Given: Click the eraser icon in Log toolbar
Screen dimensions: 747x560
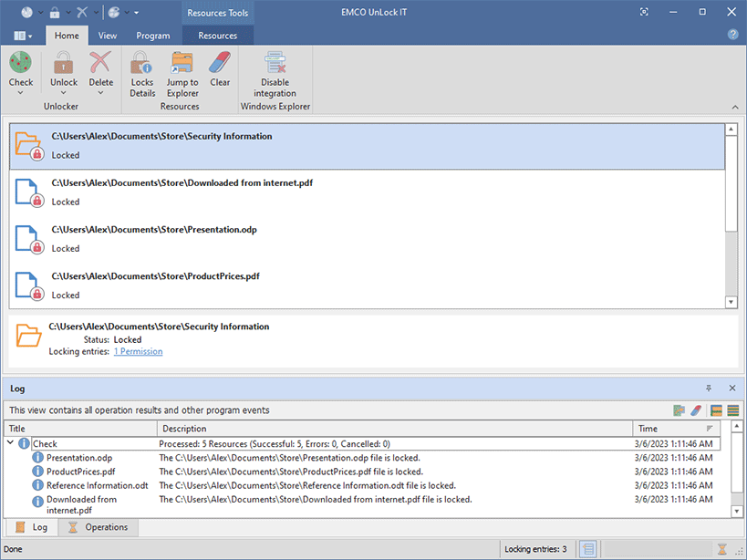Looking at the screenshot, I should click(695, 410).
